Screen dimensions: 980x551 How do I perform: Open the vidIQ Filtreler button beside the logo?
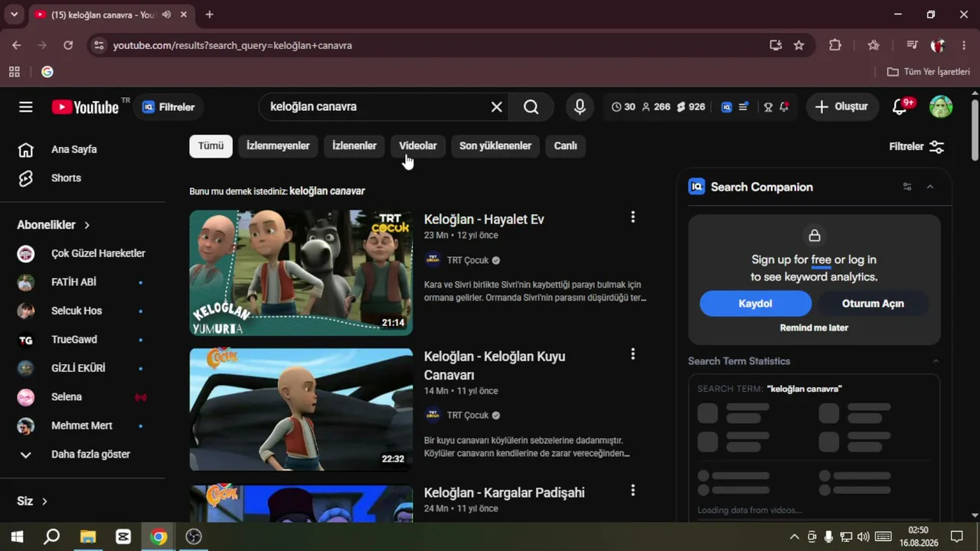pos(168,107)
